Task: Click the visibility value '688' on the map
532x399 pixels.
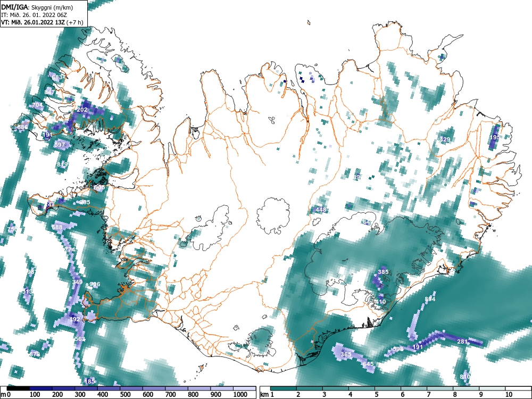Action: pyautogui.click(x=57, y=227)
